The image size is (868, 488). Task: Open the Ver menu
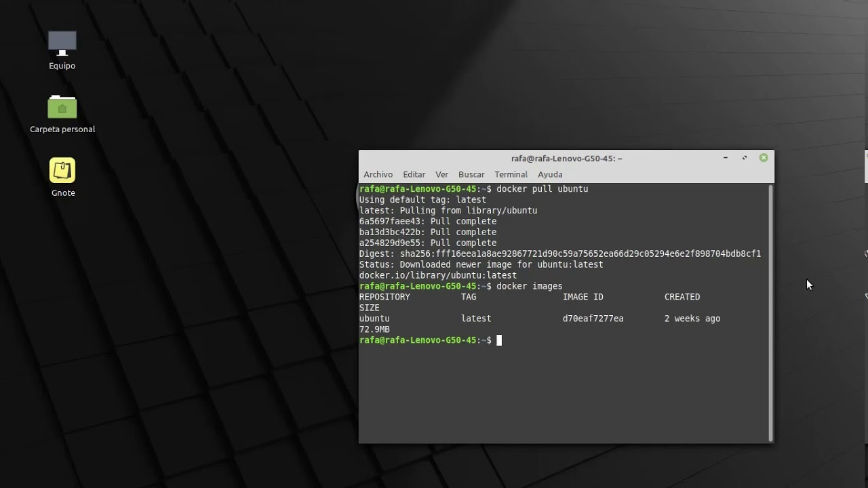441,174
